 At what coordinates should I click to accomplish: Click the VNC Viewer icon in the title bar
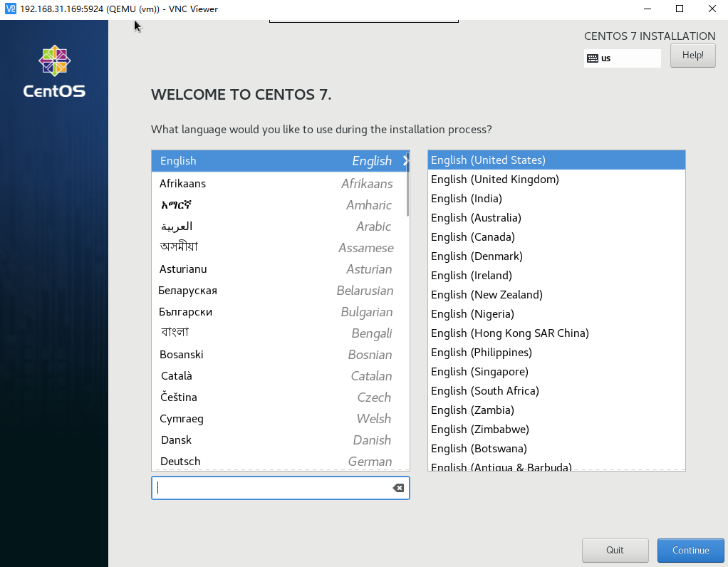coord(10,9)
